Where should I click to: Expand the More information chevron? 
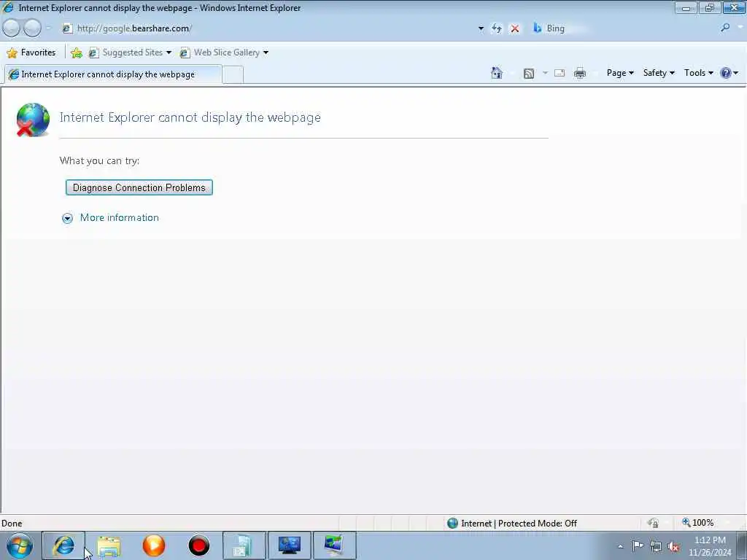(68, 218)
